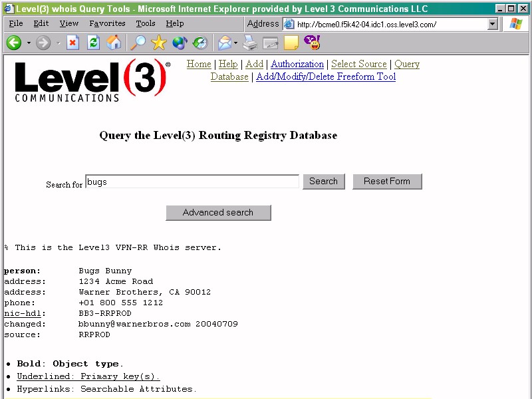Refresh the page with the Refresh icon
Screen dimensions: 532x399
click(94, 43)
